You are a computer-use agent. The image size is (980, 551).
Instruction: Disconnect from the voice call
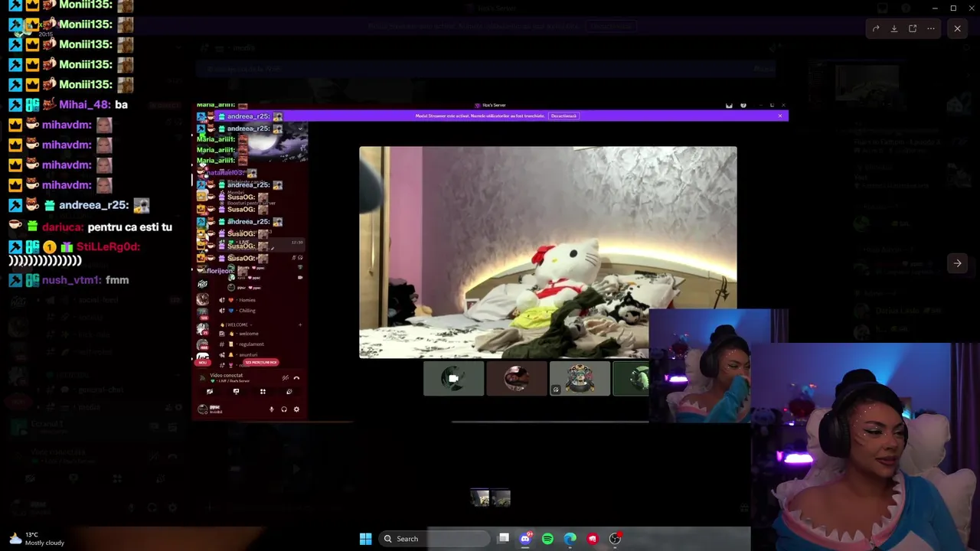click(x=296, y=378)
